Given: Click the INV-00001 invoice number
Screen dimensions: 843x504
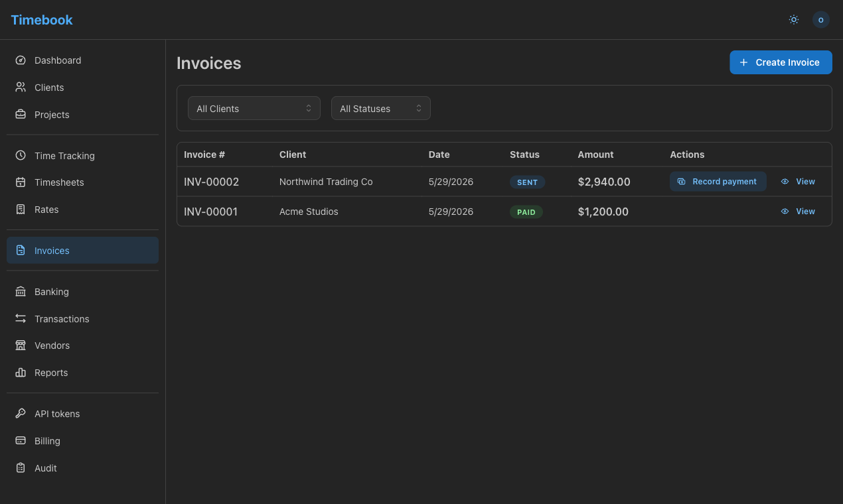Looking at the screenshot, I should point(211,212).
